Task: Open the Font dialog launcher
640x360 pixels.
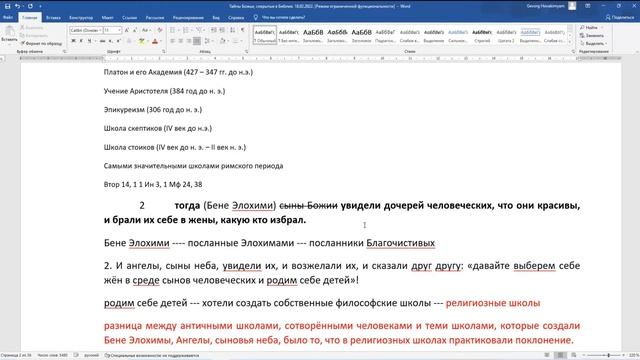Action: point(164,51)
